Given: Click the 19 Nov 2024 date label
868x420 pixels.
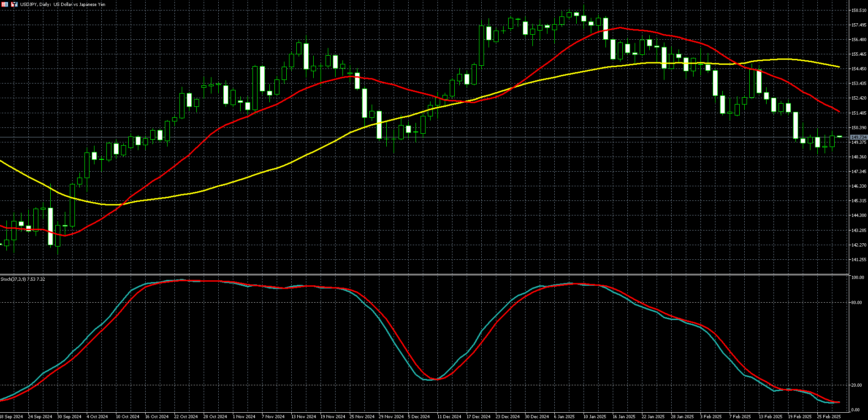Looking at the screenshot, I should (333, 417).
